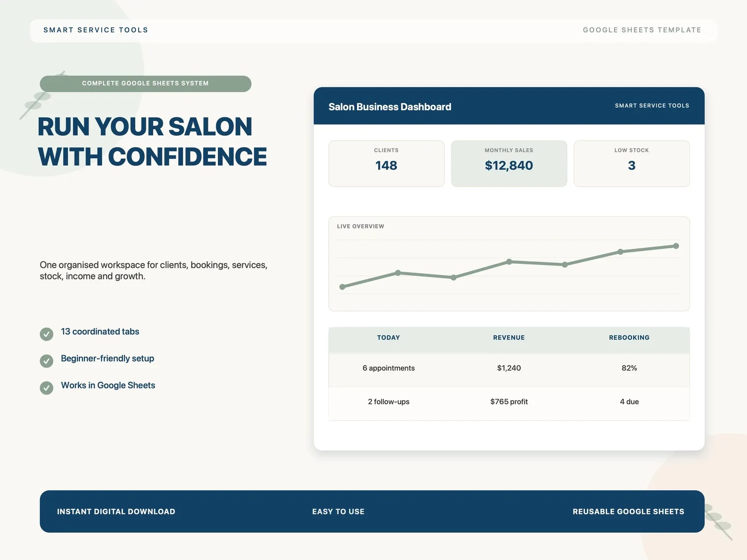Click the "4 due" table cell
This screenshot has width=747, height=560.
pyautogui.click(x=629, y=402)
